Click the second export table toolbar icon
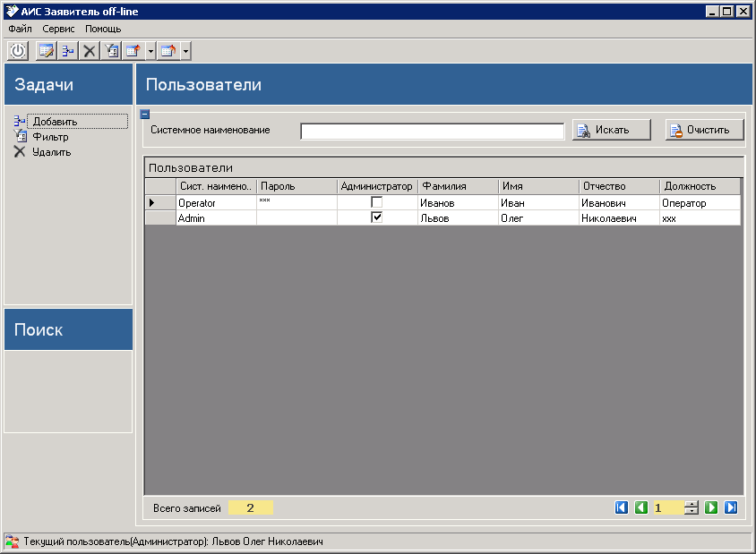The height and width of the screenshot is (554, 756). pos(168,51)
